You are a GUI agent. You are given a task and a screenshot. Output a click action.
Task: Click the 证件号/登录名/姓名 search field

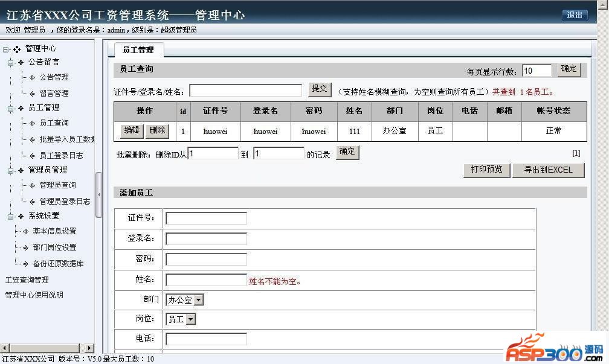245,91
